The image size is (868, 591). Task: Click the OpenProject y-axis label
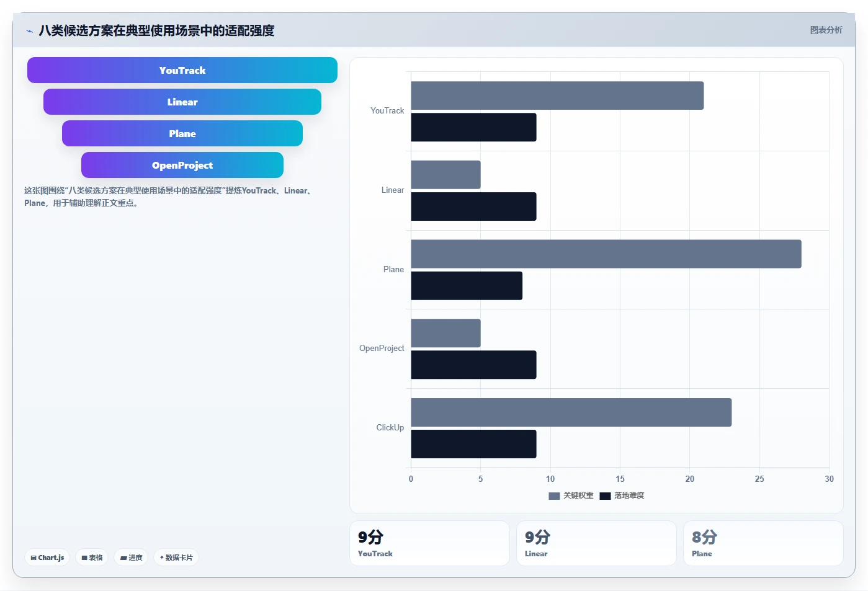tap(382, 348)
